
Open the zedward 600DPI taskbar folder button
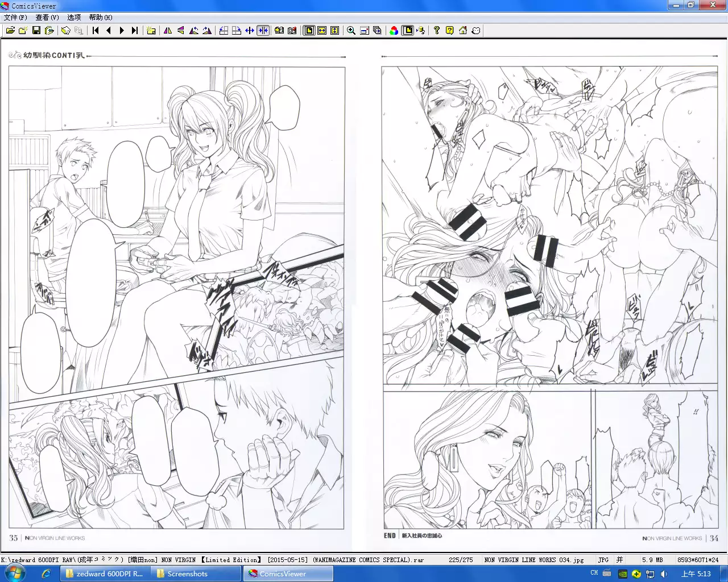click(x=104, y=573)
